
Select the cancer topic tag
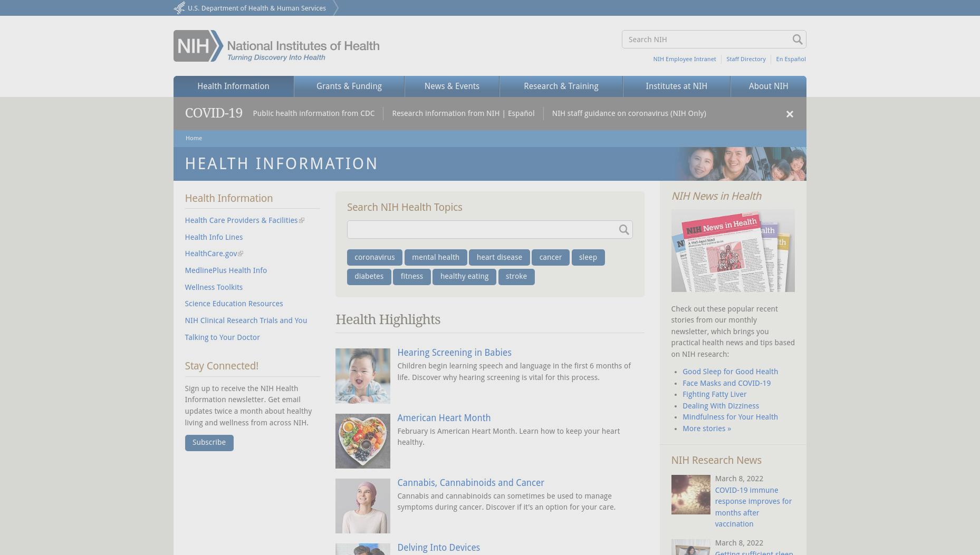551,258
